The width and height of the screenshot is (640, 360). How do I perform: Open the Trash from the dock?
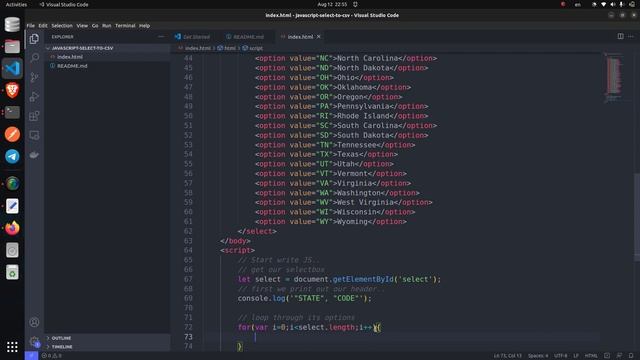click(12, 272)
